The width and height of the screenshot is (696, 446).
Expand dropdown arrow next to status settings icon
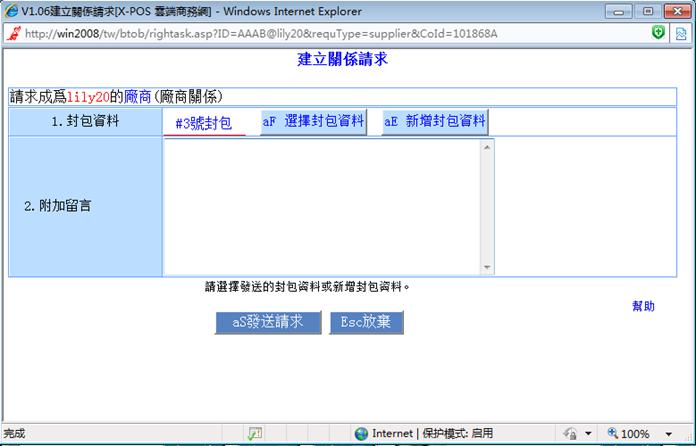[588, 434]
